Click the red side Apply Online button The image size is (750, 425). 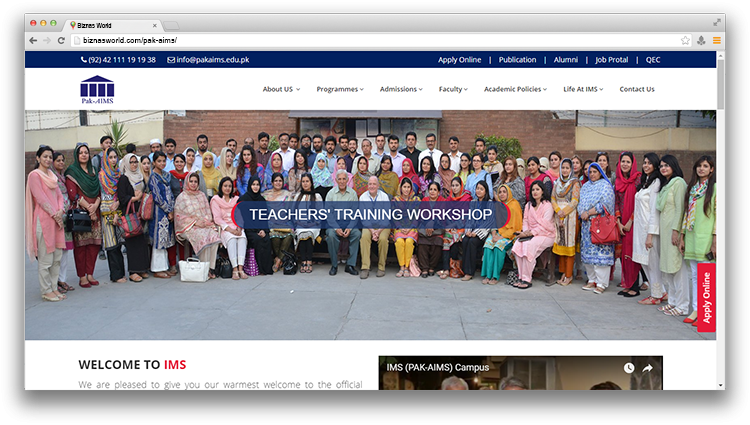pyautogui.click(x=706, y=298)
